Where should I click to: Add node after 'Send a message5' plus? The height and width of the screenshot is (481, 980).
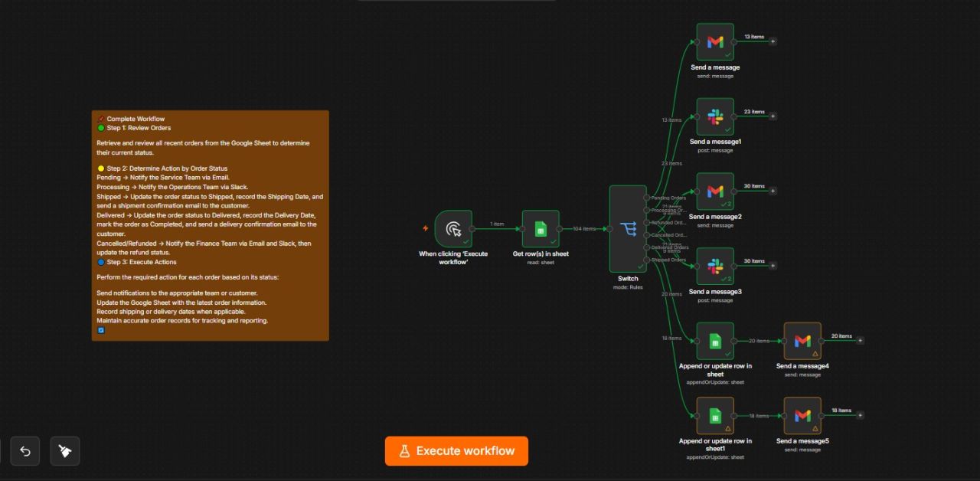tap(860, 415)
